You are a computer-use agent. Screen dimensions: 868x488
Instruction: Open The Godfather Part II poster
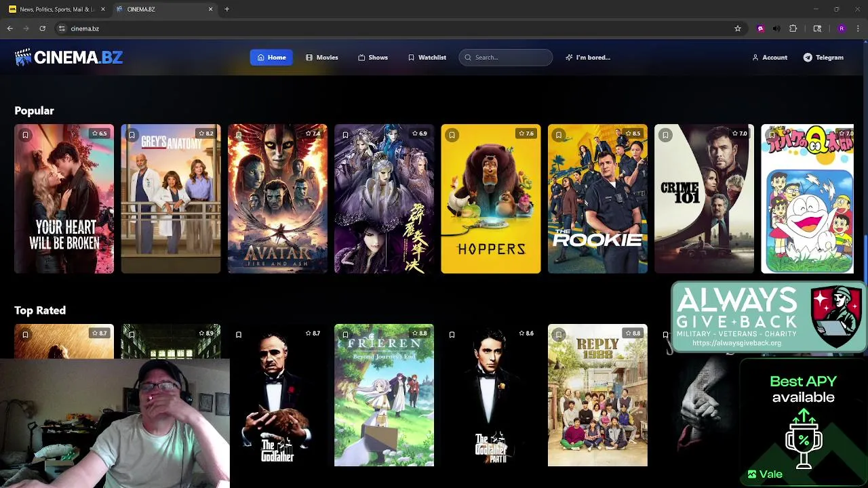(x=491, y=395)
